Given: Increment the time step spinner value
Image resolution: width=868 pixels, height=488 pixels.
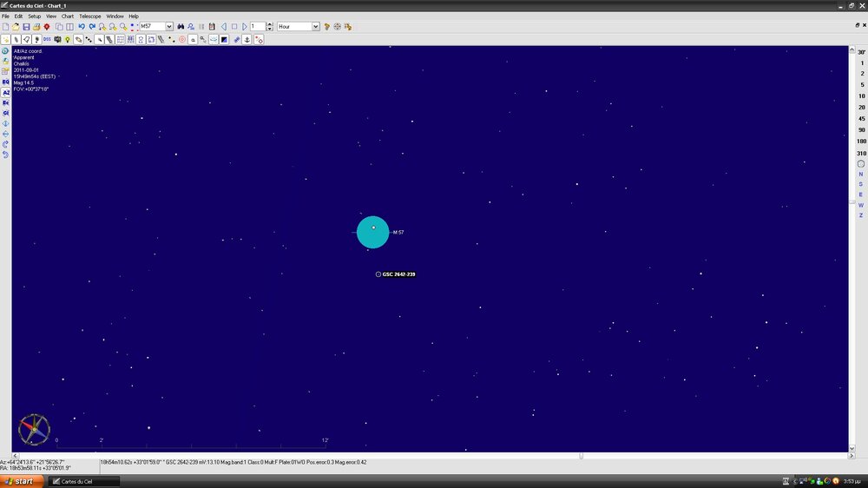Looking at the screenshot, I should (270, 24).
